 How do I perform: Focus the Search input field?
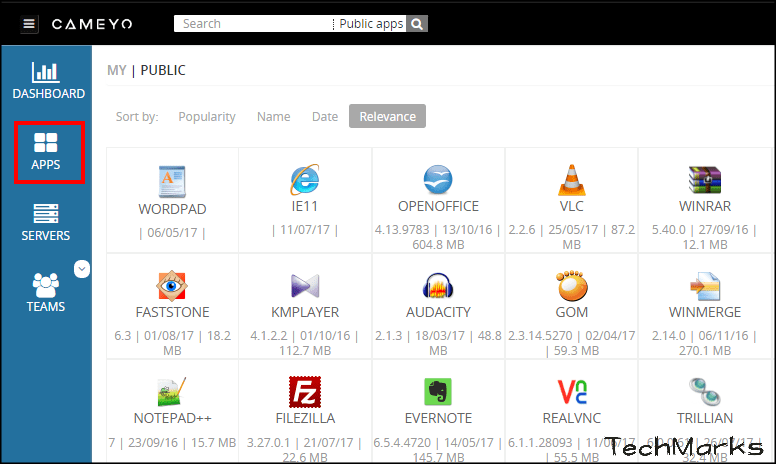click(252, 24)
